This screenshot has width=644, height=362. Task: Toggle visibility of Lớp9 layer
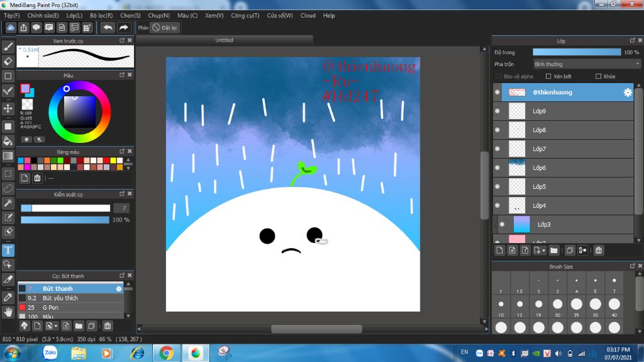(497, 111)
